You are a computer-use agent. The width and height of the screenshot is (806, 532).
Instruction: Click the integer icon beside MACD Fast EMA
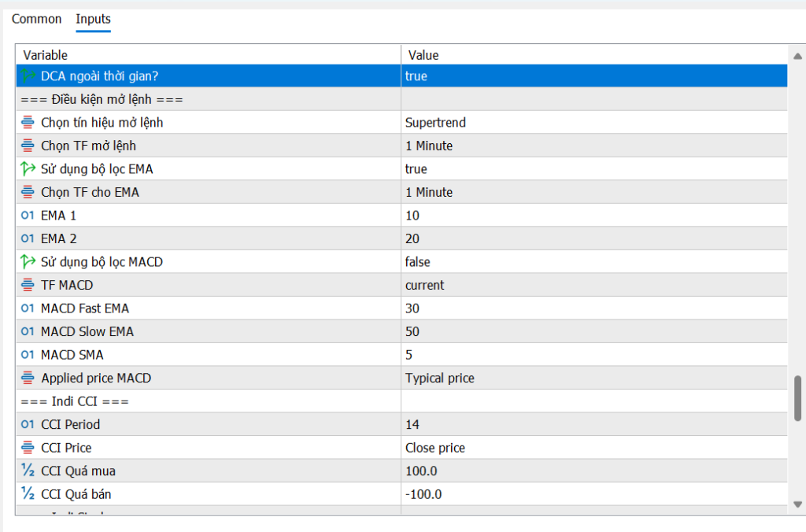28,308
